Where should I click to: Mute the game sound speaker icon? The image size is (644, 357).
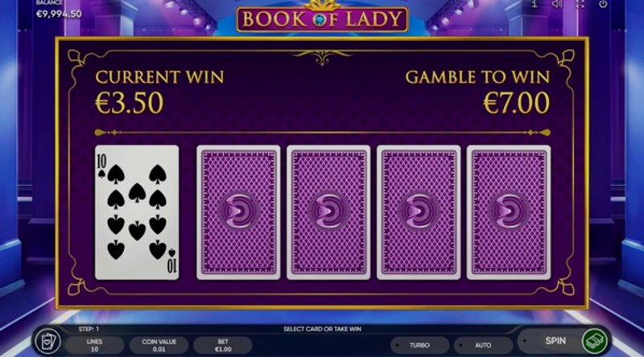click(557, 4)
